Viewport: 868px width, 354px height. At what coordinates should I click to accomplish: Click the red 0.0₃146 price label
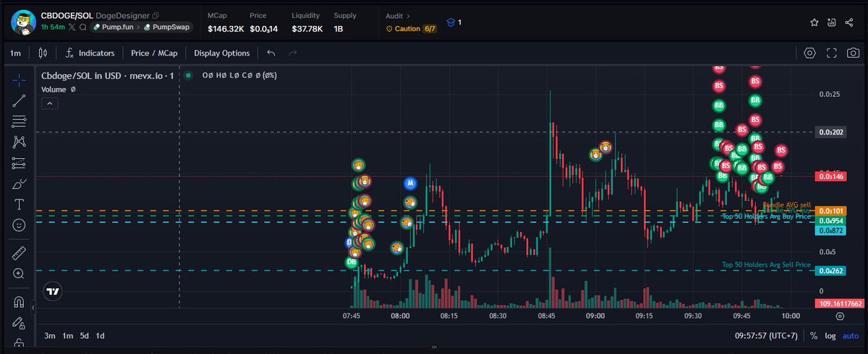(x=829, y=176)
